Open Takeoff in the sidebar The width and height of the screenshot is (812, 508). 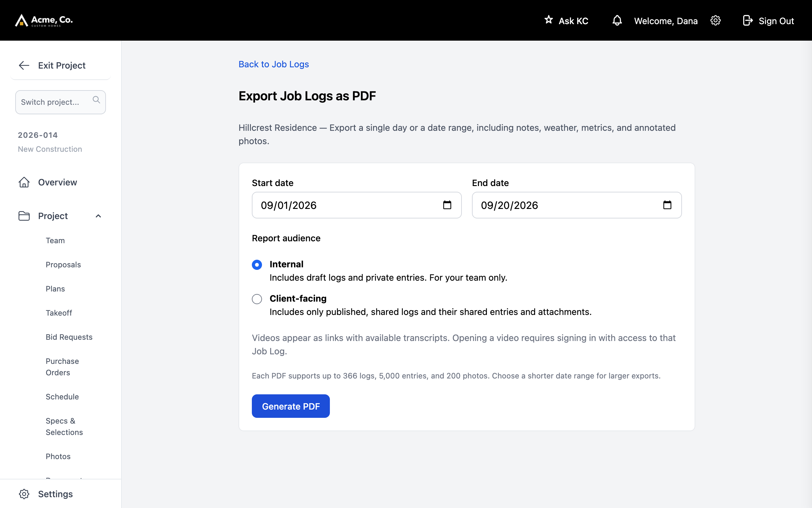click(59, 313)
